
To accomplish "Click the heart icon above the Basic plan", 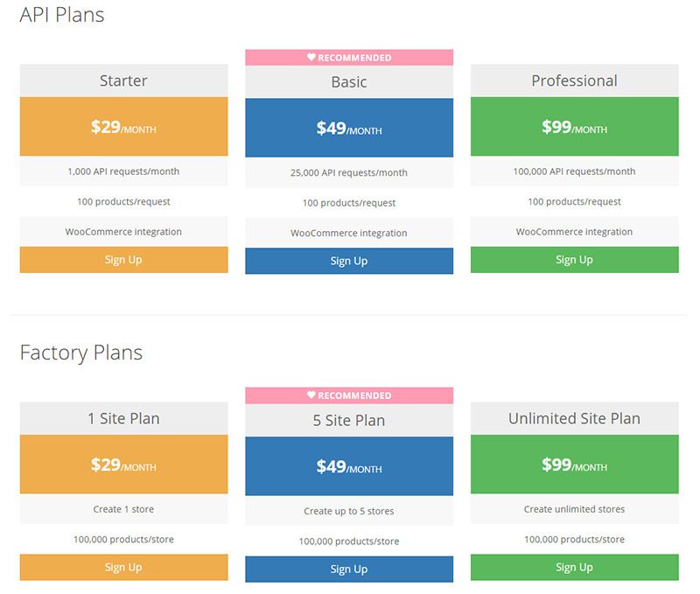I will click(x=311, y=58).
